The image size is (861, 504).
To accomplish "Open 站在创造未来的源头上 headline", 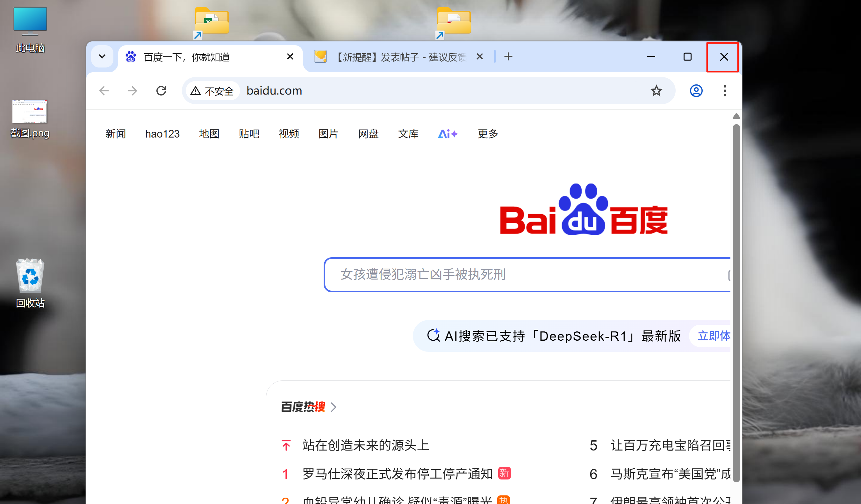I will point(366,446).
